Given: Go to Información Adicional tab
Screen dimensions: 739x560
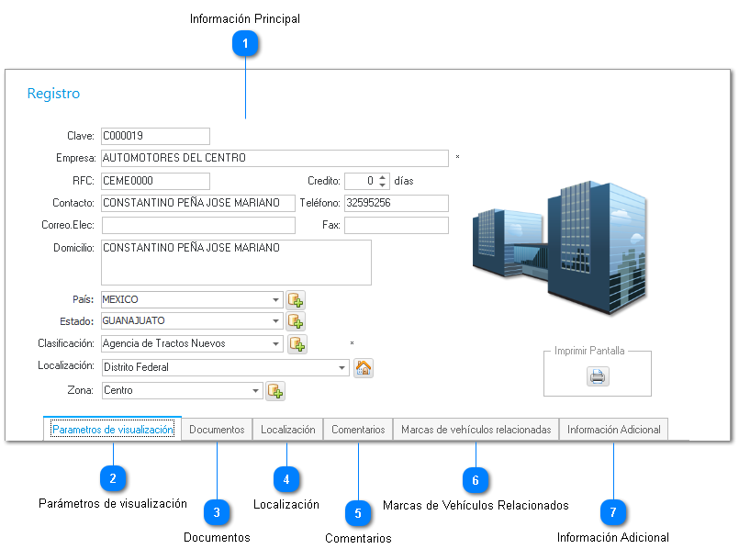Looking at the screenshot, I should coord(613,430).
